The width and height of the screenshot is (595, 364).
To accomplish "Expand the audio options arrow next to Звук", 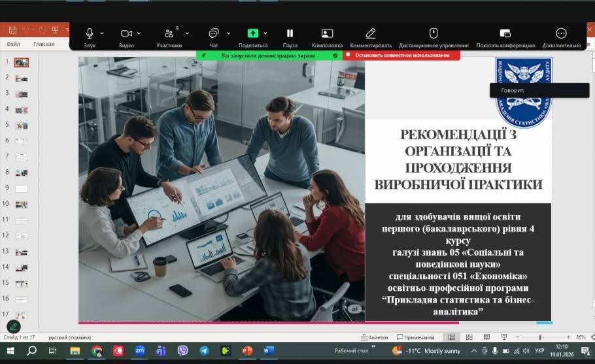I will [102, 33].
